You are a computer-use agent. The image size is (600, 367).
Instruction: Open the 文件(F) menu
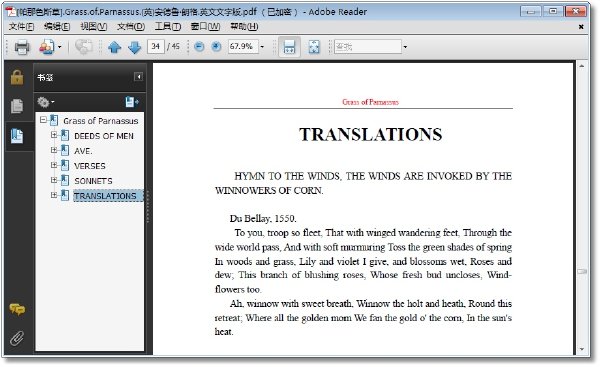click(x=21, y=26)
